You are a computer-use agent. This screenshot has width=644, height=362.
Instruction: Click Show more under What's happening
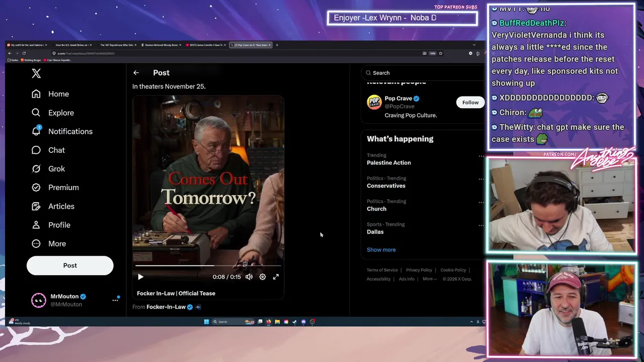click(381, 250)
